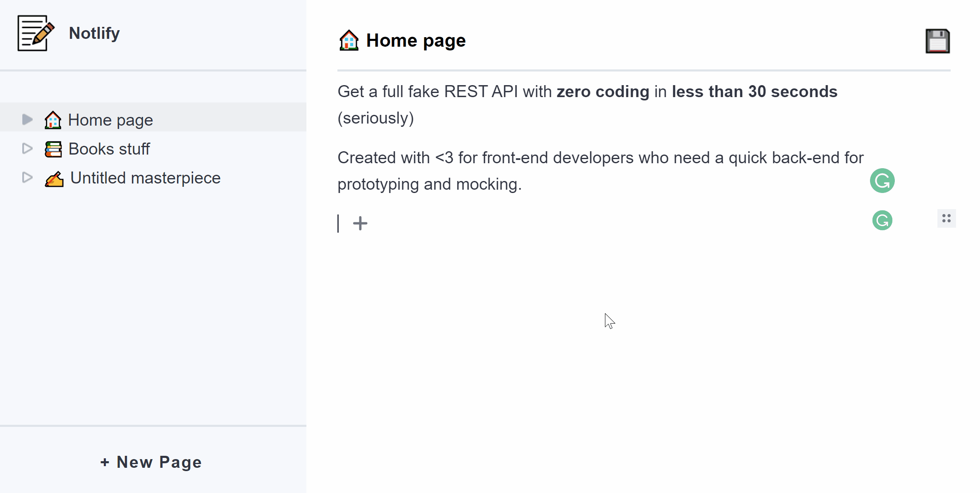
Task: Open Grammarly via the green circle icon
Action: (882, 180)
